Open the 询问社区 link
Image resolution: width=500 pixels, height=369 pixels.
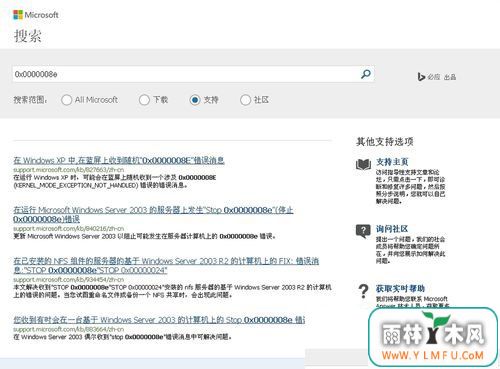(x=392, y=229)
